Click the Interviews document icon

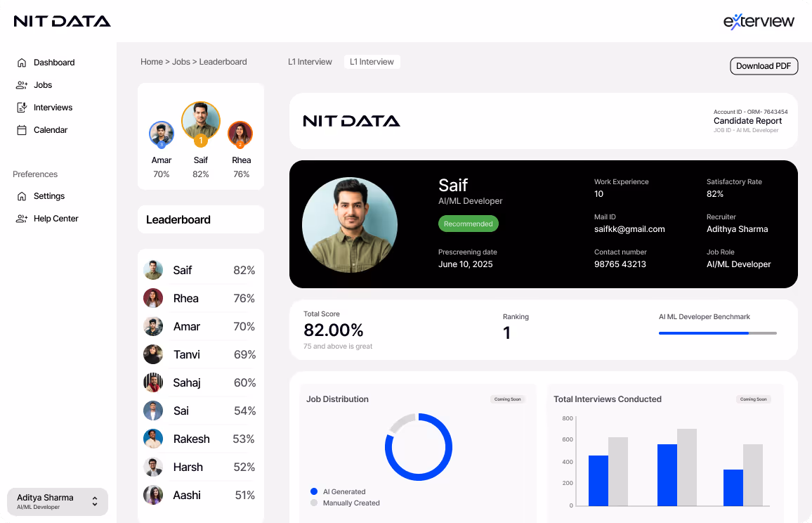(22, 108)
